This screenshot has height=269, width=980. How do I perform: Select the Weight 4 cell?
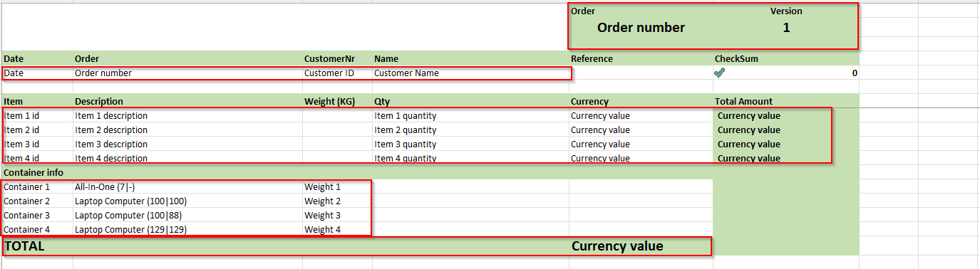(337, 229)
